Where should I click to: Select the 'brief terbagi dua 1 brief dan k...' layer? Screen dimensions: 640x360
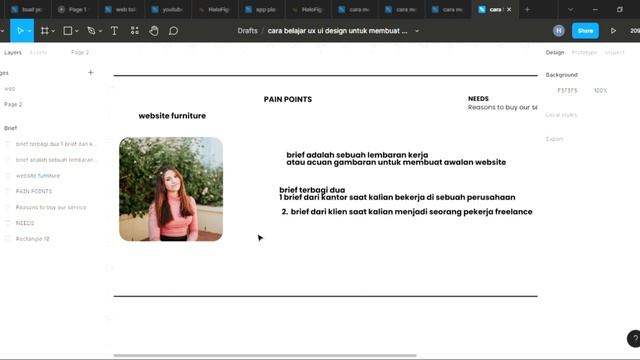pyautogui.click(x=55, y=144)
